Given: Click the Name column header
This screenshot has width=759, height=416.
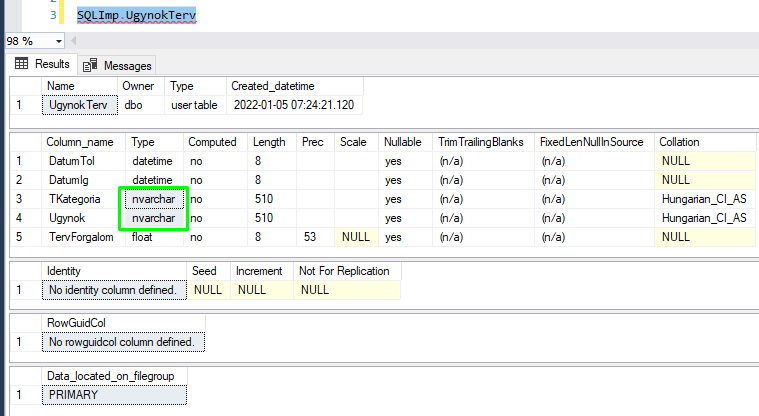Looking at the screenshot, I should (79, 86).
